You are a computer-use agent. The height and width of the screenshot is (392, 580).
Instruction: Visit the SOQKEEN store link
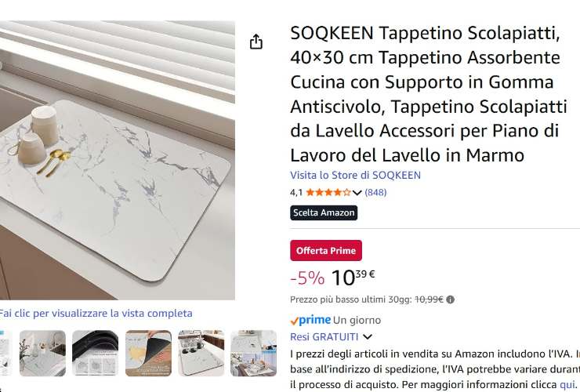tap(355, 175)
